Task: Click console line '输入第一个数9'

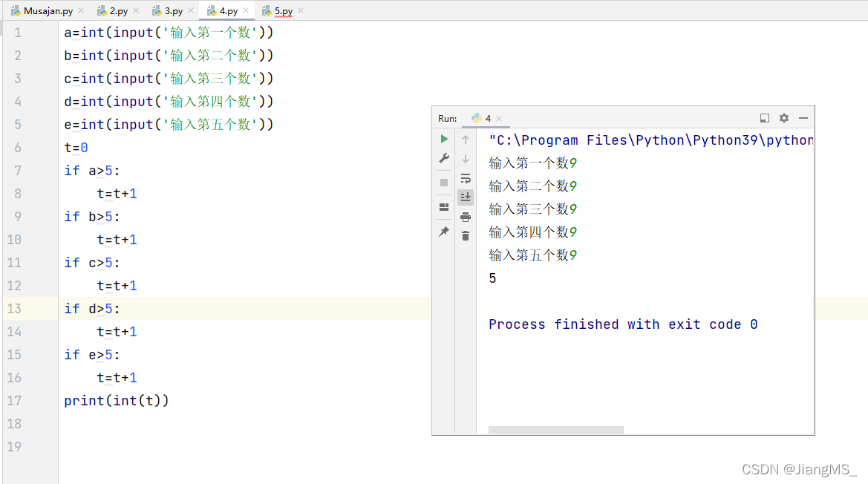Action: (x=532, y=163)
